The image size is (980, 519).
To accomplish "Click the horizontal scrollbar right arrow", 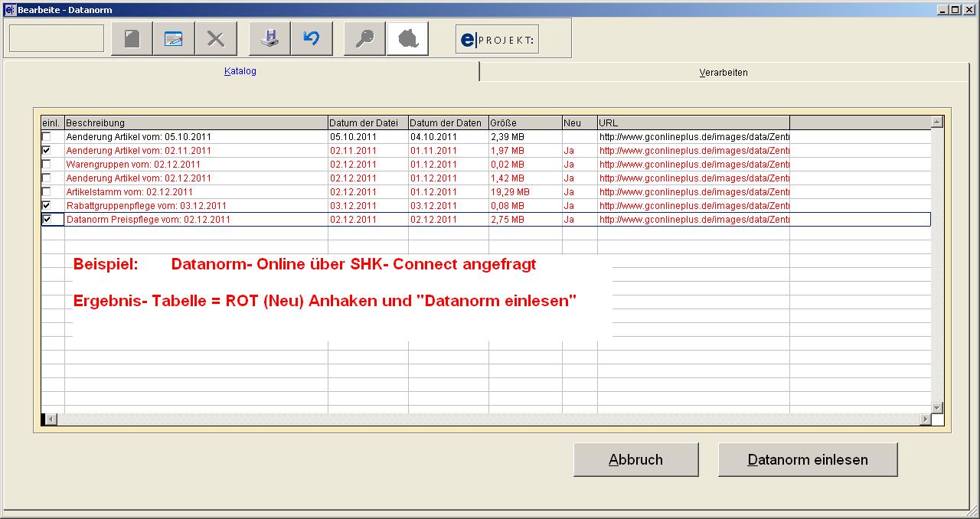I will coord(926,419).
